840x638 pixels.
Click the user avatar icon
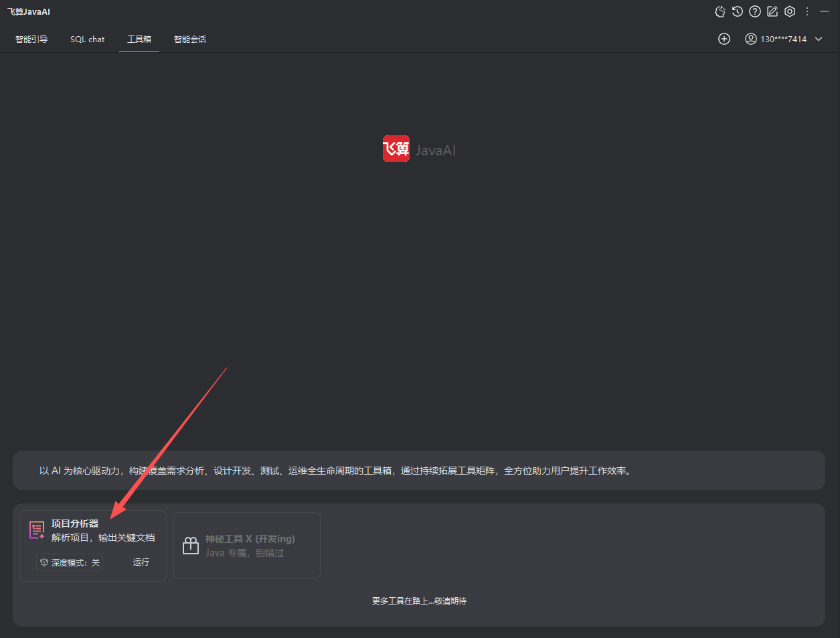(x=751, y=39)
